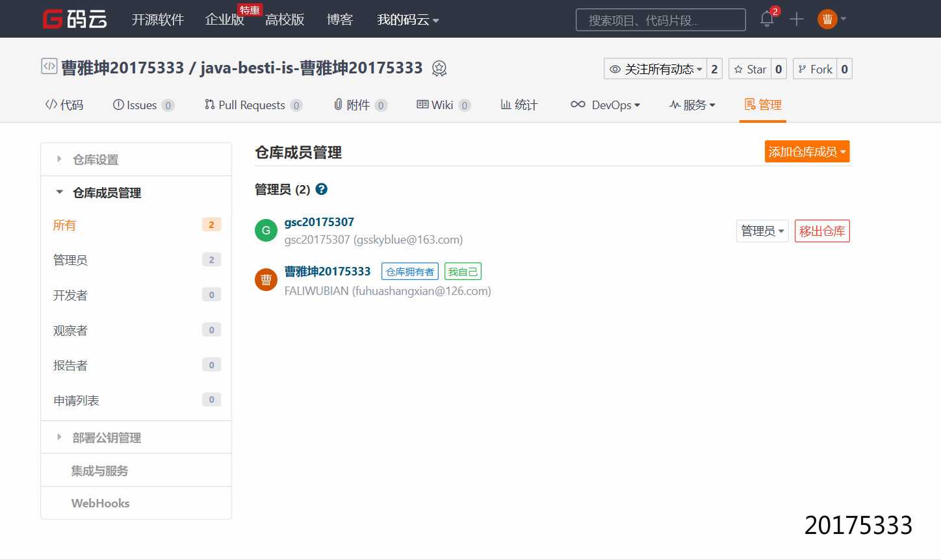Image resolution: width=941 pixels, height=560 pixels.
Task: Open the 添加仓库成员 dropdown button
Action: pyautogui.click(x=807, y=151)
